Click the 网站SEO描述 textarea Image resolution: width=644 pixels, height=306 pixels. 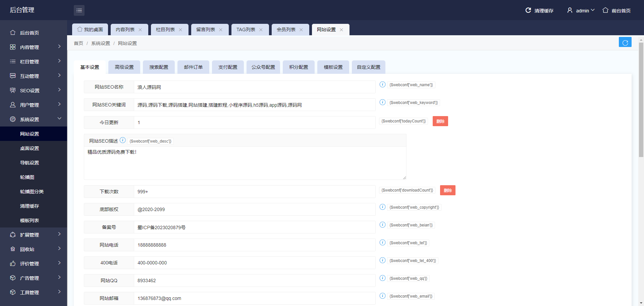pos(245,163)
